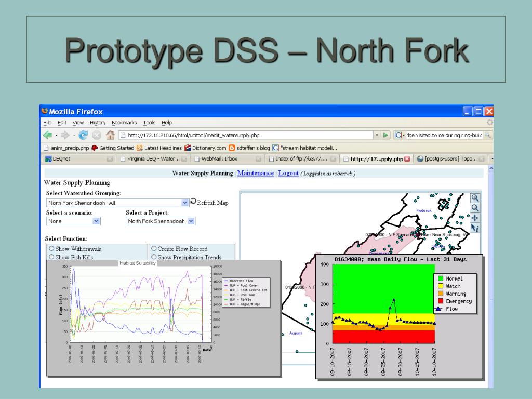Viewport: 532px width, 399px height.
Task: Click the browser Back arrow button
Action: click(47, 136)
